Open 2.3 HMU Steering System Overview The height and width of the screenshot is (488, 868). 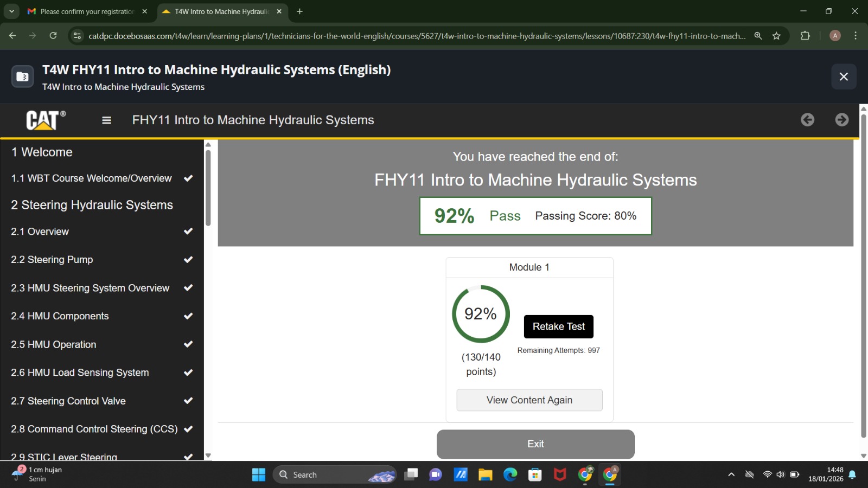101,288
